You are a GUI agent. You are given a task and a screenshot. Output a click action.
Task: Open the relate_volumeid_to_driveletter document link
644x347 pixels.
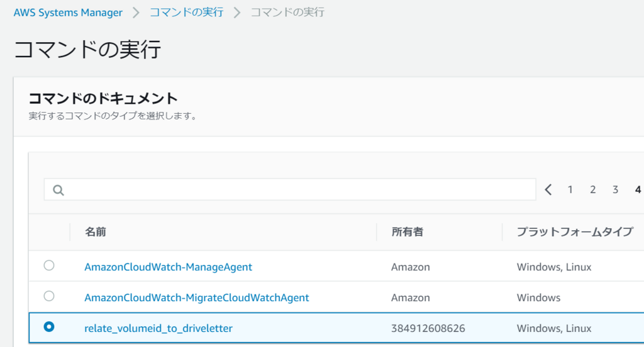158,329
